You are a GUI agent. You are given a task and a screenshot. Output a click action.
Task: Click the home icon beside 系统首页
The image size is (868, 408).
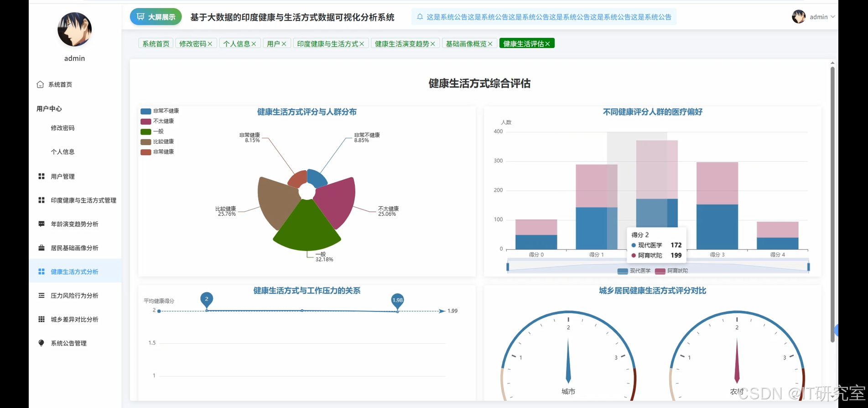[x=40, y=84]
